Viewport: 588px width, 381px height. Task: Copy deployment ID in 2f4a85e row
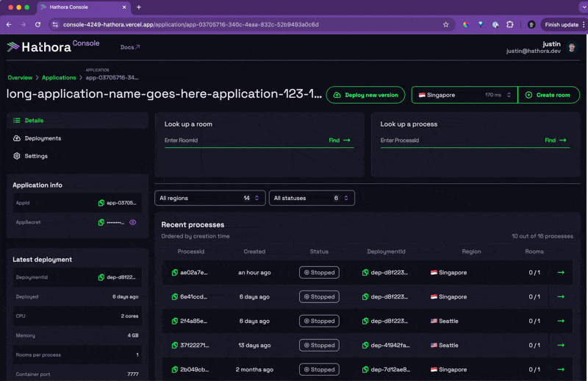point(365,321)
